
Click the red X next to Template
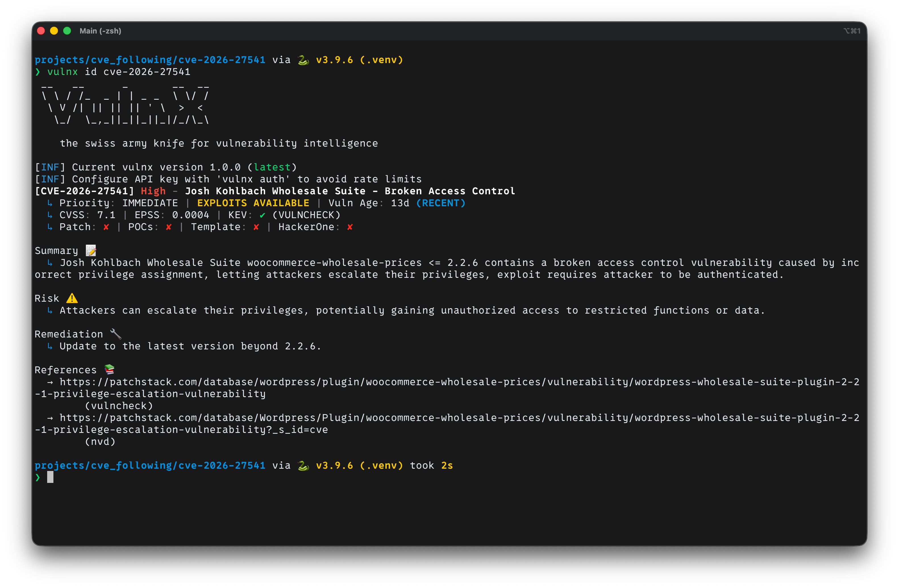(x=256, y=227)
